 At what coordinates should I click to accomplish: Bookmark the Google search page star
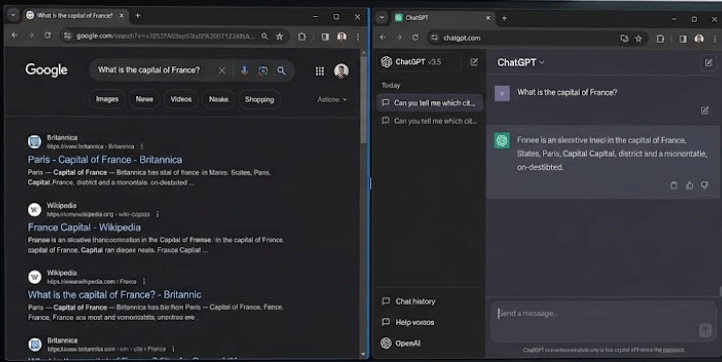(279, 36)
